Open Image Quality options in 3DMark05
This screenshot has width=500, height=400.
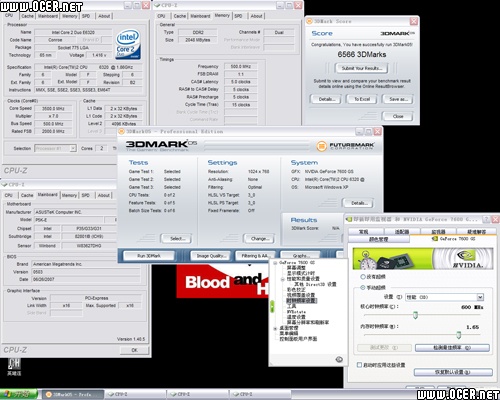211,256
